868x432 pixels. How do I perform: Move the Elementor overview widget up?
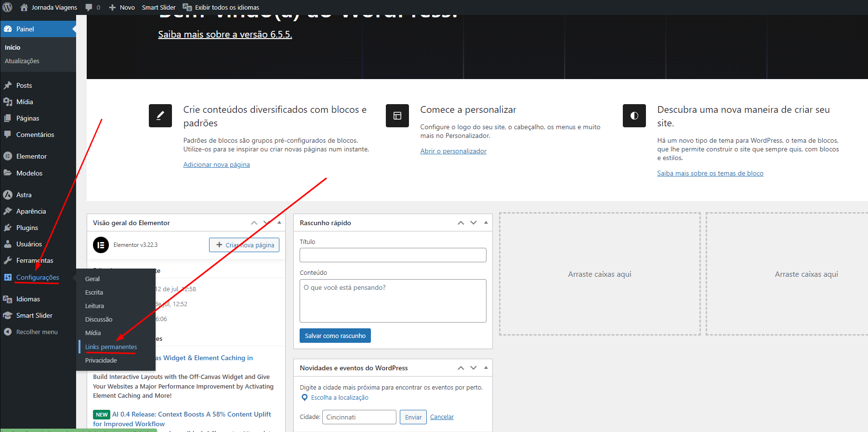254,223
